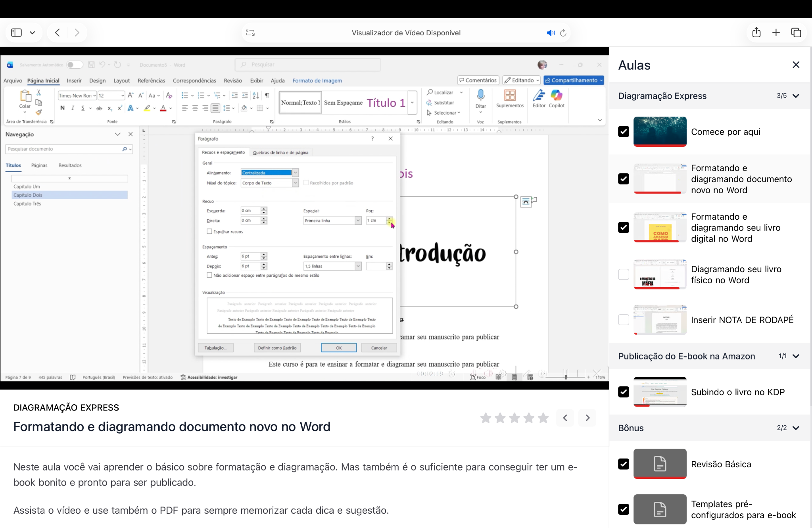Check 'Diagramando seu livro físico' lesson checkbox

pyautogui.click(x=624, y=275)
